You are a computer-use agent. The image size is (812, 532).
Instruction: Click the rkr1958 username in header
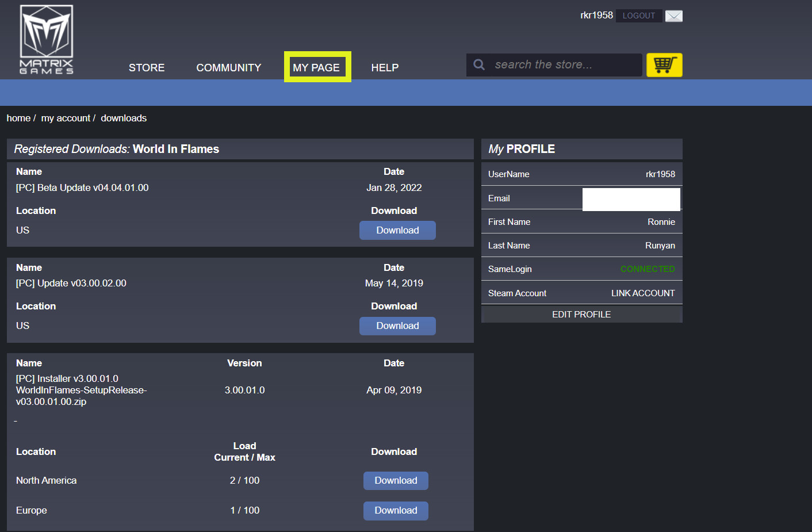(x=596, y=16)
